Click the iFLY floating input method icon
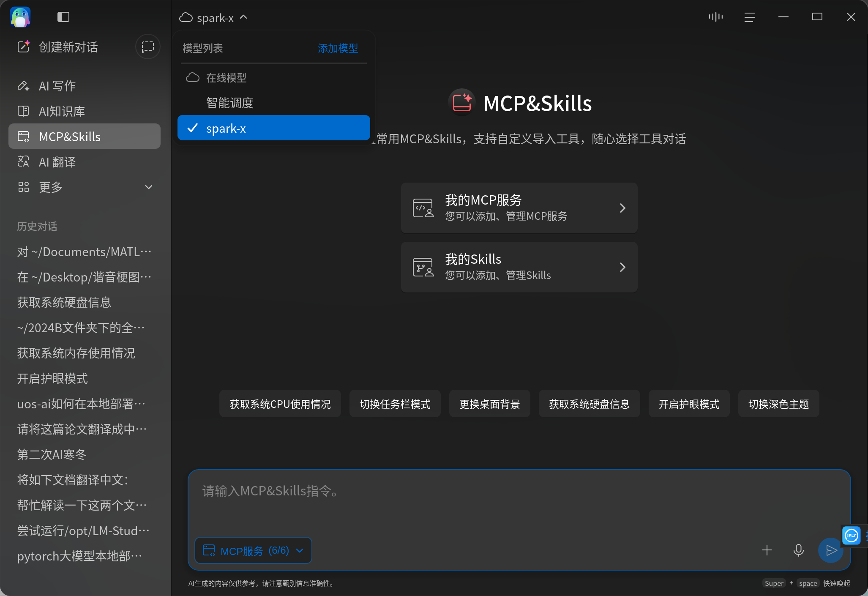868x596 pixels. [851, 536]
